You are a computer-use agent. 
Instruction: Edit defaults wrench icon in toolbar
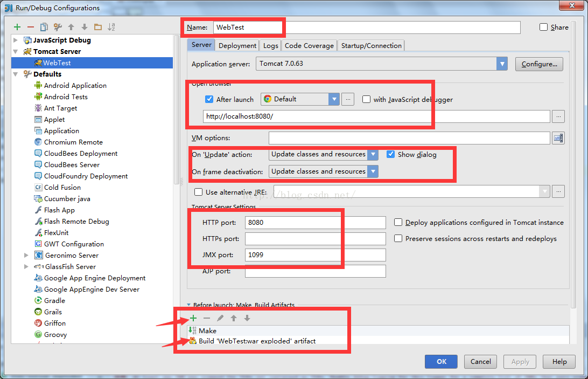point(58,27)
